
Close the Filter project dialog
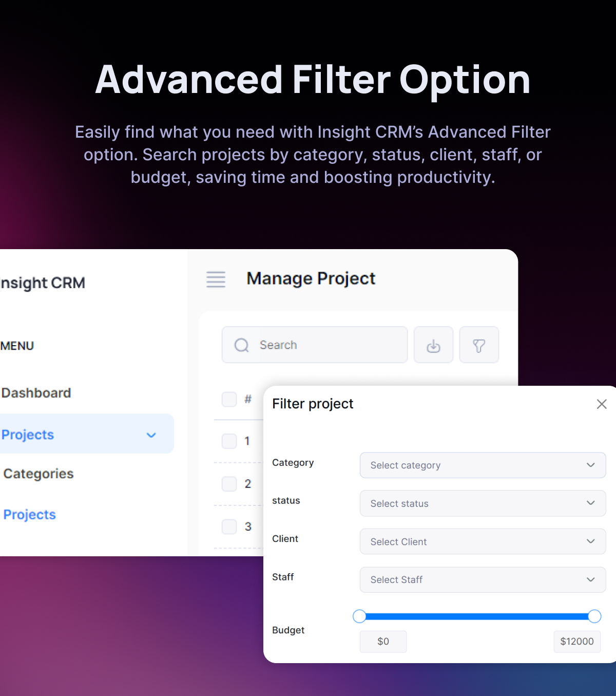[602, 404]
